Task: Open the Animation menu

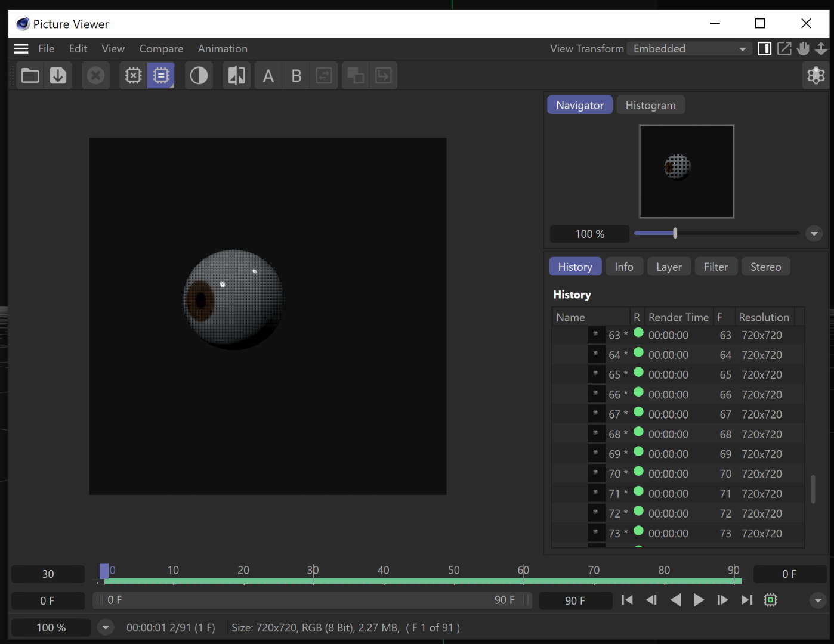Action: click(x=223, y=48)
